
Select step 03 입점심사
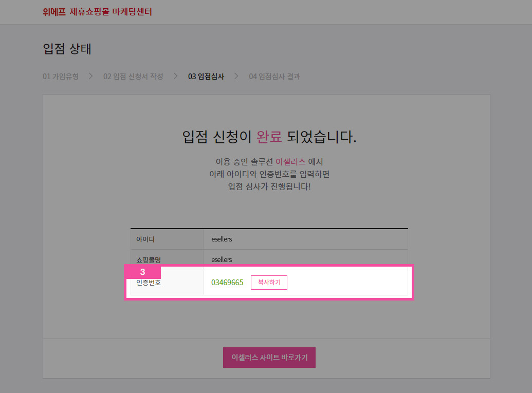click(206, 77)
